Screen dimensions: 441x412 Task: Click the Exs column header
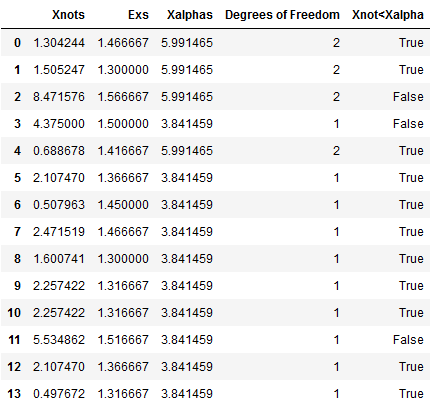tap(138, 15)
